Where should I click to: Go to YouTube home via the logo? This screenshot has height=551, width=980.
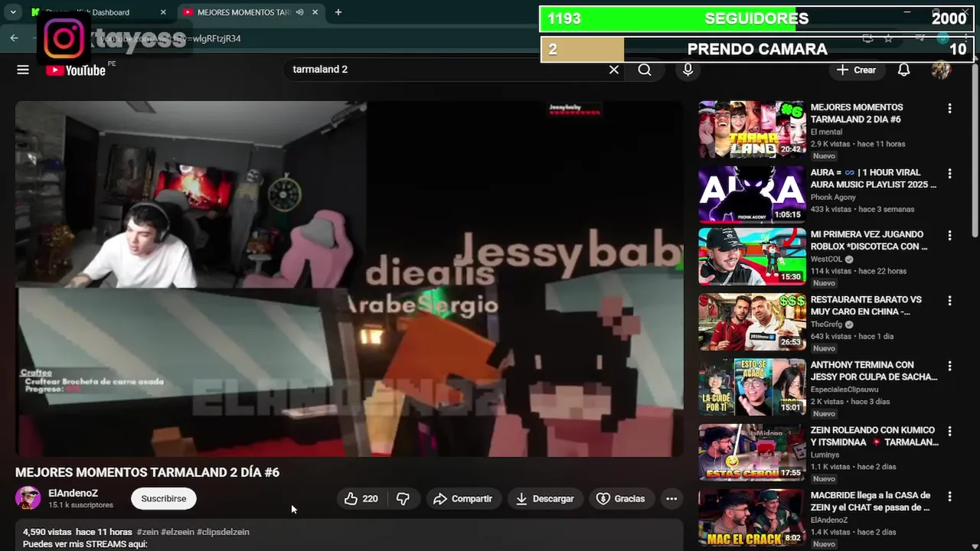coord(75,70)
